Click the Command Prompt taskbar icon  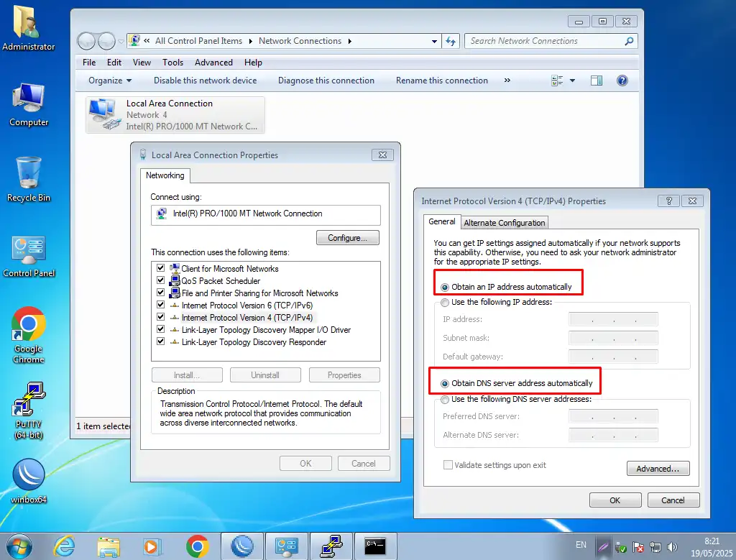[375, 546]
